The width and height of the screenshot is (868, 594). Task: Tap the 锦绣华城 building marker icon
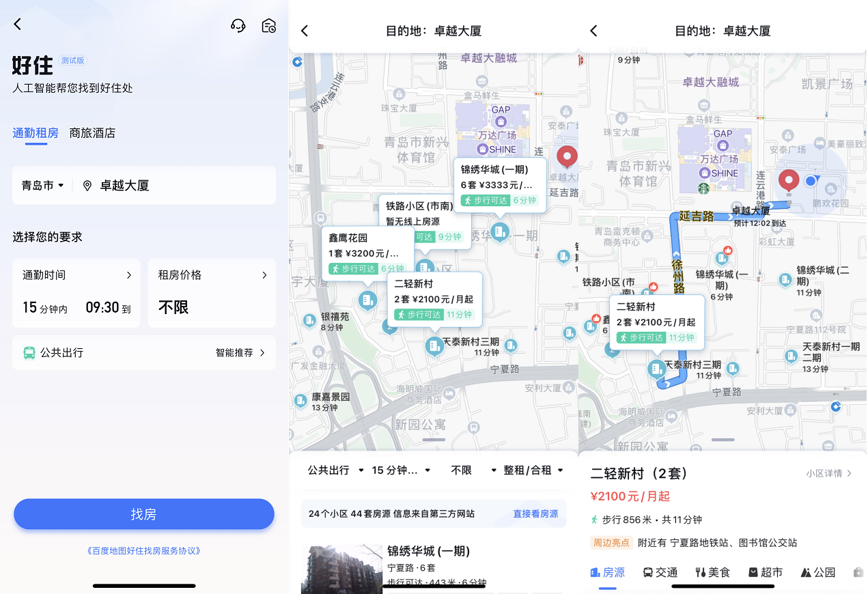pos(499,232)
